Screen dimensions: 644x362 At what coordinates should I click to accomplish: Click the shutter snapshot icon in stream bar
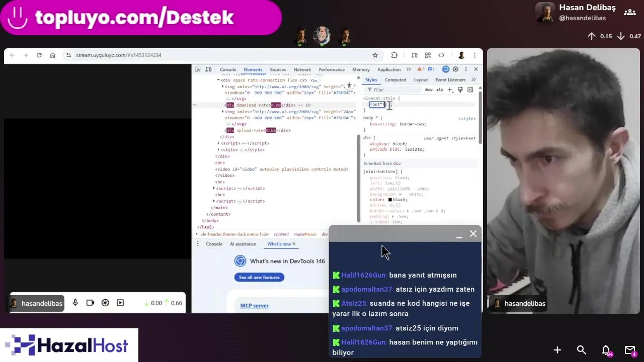point(105,303)
